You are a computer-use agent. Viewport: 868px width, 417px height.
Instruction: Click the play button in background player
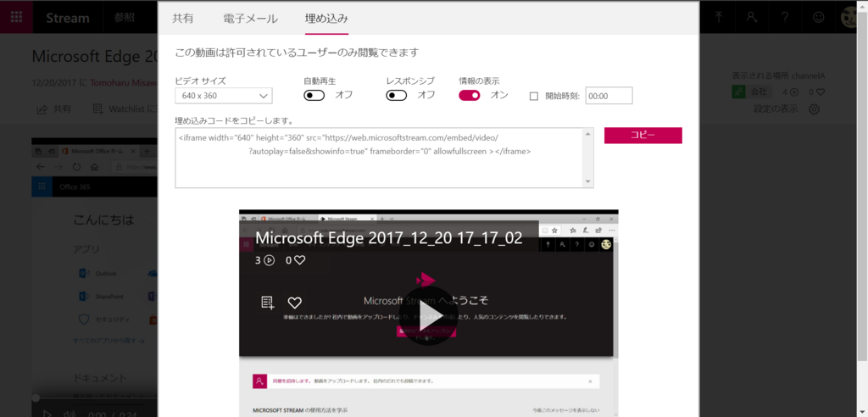[47, 413]
